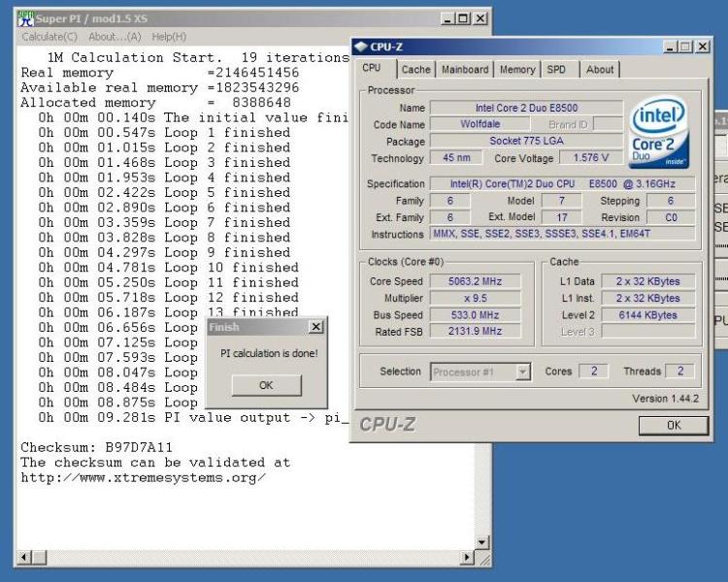
Task: Minimize the Super PI window
Action: point(447,18)
